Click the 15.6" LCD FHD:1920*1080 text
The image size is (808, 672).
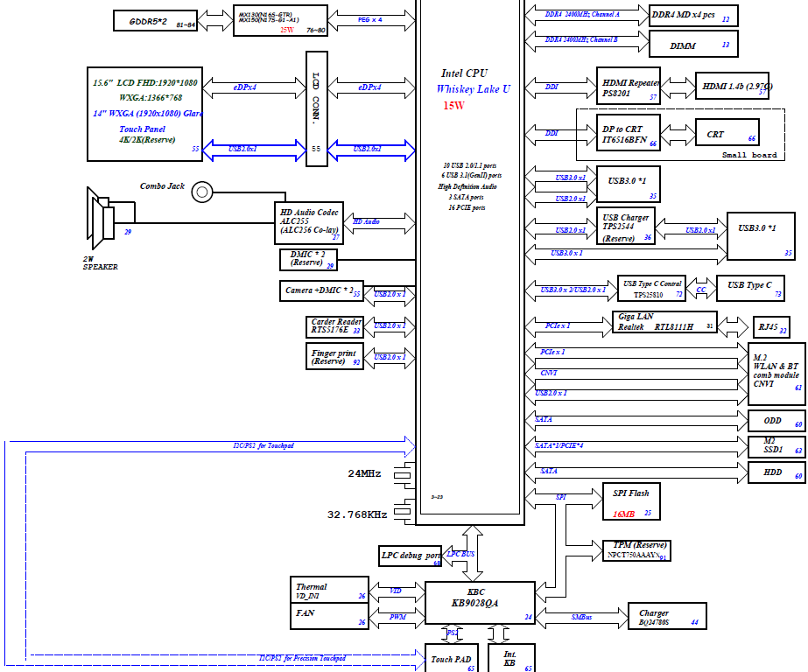pyautogui.click(x=145, y=82)
